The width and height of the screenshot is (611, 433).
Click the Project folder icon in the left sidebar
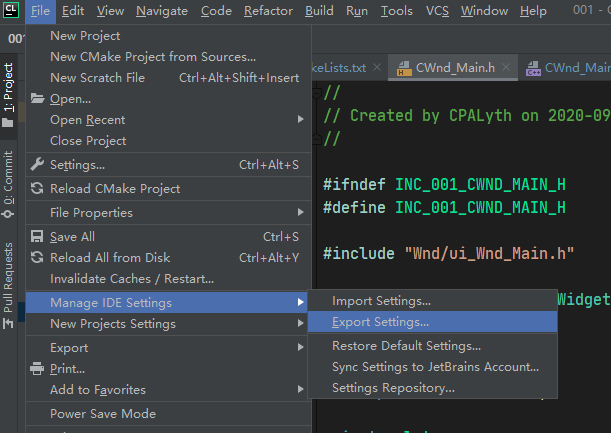(x=8, y=123)
